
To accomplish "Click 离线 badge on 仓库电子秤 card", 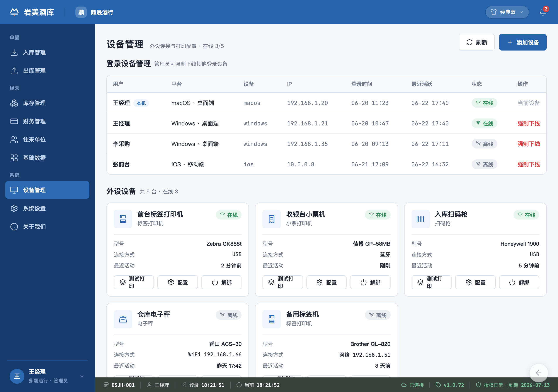I will point(228,315).
